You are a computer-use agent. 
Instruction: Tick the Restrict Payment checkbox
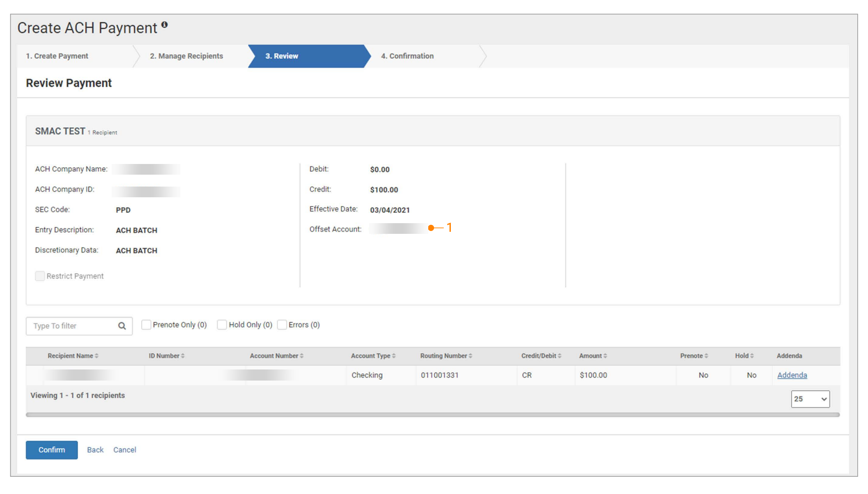pos(40,276)
